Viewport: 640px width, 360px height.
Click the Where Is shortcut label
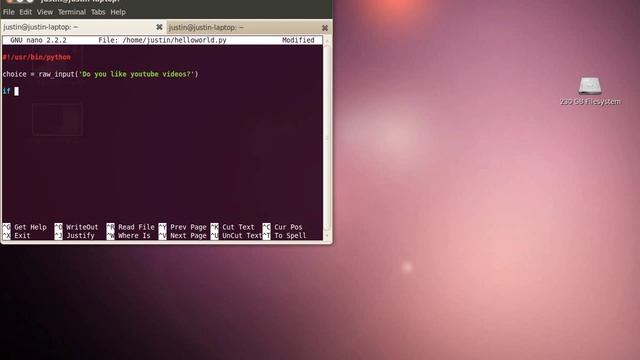(x=134, y=236)
